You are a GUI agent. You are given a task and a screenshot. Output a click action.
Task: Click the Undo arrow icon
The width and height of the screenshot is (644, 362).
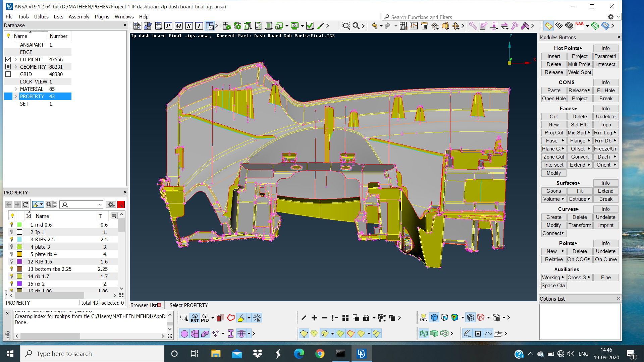375,26
